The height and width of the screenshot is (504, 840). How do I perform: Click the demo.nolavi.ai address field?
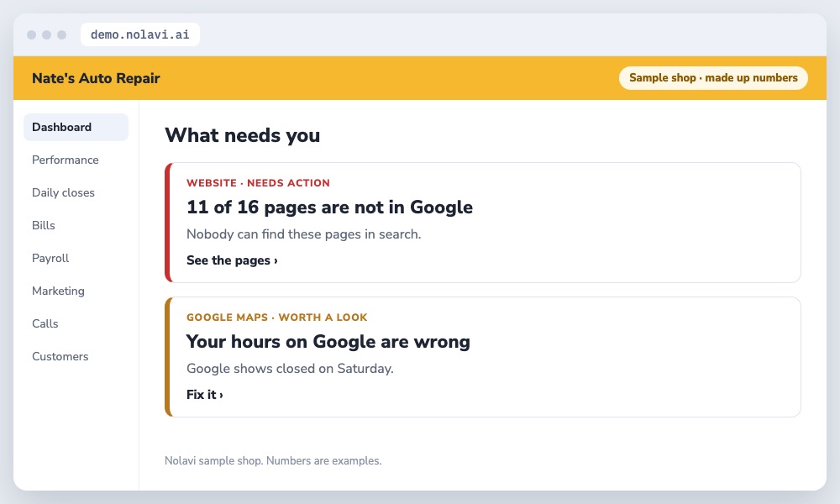click(x=139, y=34)
